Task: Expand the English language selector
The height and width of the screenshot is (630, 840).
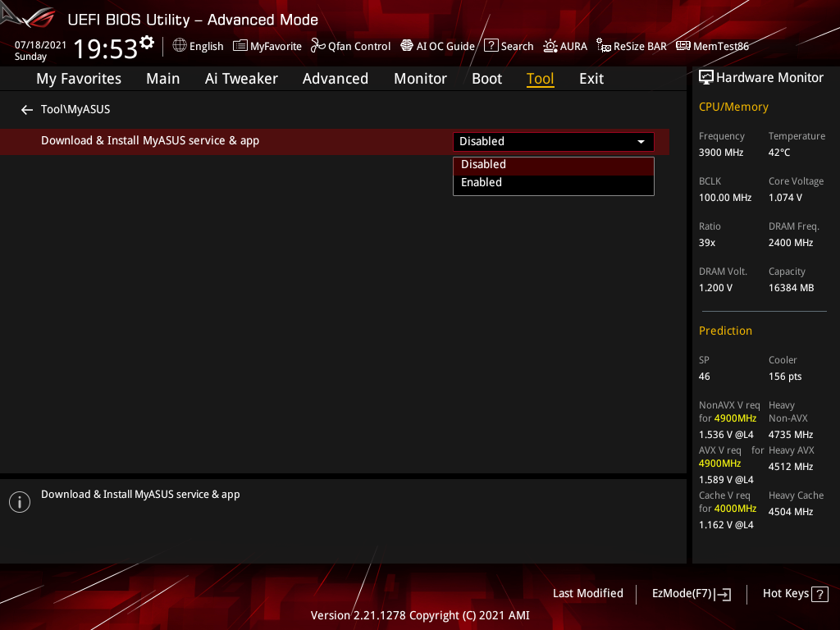Action: pos(198,46)
